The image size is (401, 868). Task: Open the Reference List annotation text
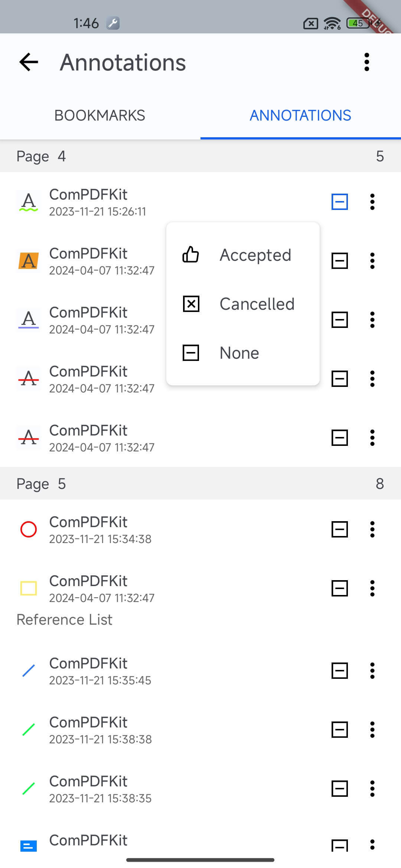(x=65, y=619)
